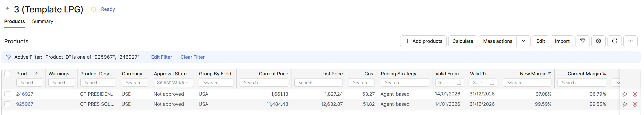Screen dimensions: 644x115
Task: Click the Add products button
Action: tap(423, 41)
